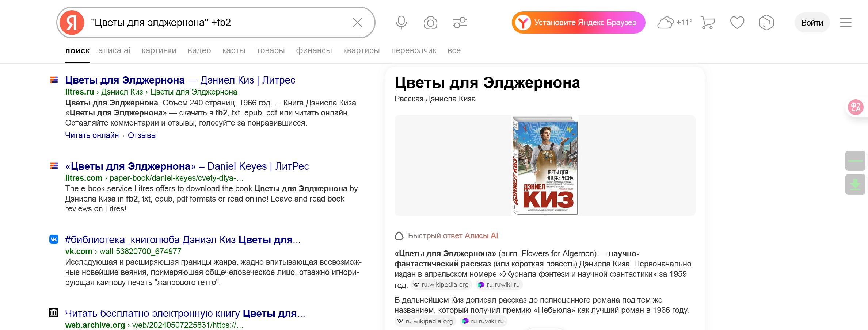Click the pink translate floating icon
Screen dimensions: 868x330
856,107
